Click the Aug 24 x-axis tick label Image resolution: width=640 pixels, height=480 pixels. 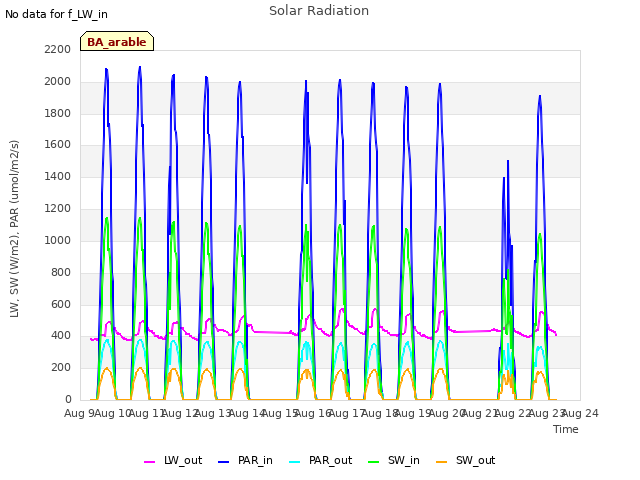[580, 413]
